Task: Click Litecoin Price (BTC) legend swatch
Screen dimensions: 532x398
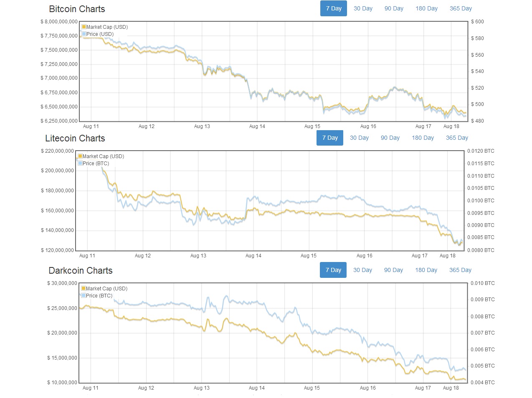Action: 80,163
